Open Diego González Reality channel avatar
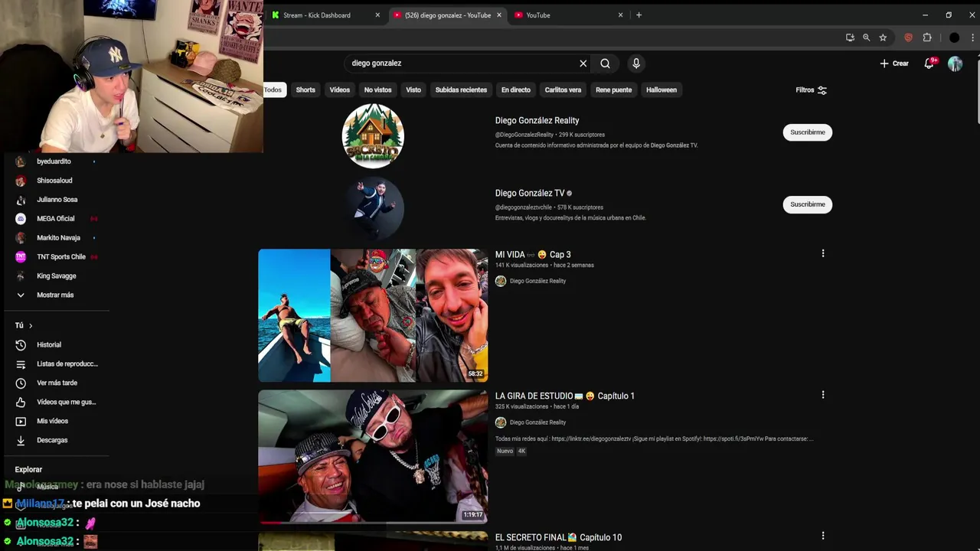This screenshot has width=980, height=551. click(373, 135)
